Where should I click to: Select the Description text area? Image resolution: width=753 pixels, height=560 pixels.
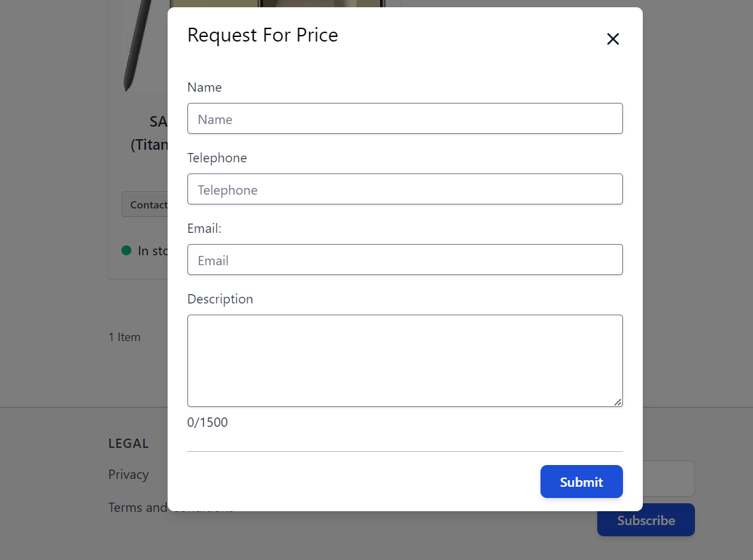coord(405,360)
